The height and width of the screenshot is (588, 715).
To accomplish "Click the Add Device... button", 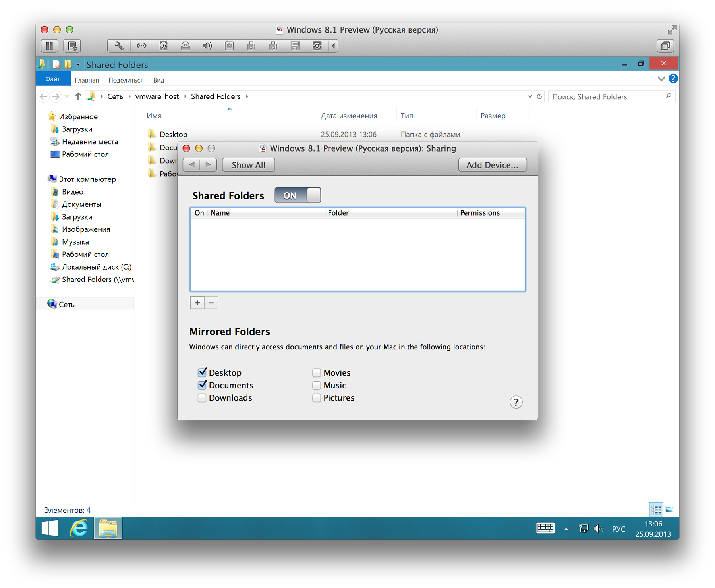I will pos(492,165).
